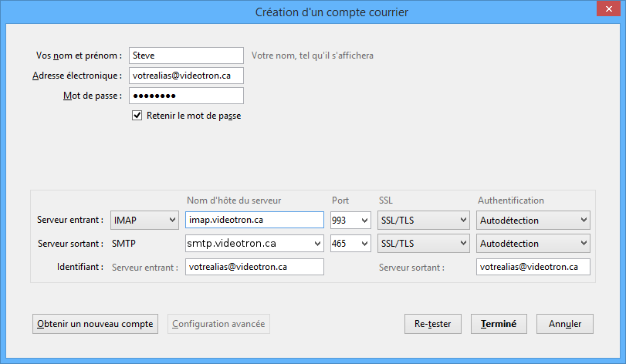Click Obtenir un nouveau compte button
The height and width of the screenshot is (364, 626).
click(x=95, y=324)
